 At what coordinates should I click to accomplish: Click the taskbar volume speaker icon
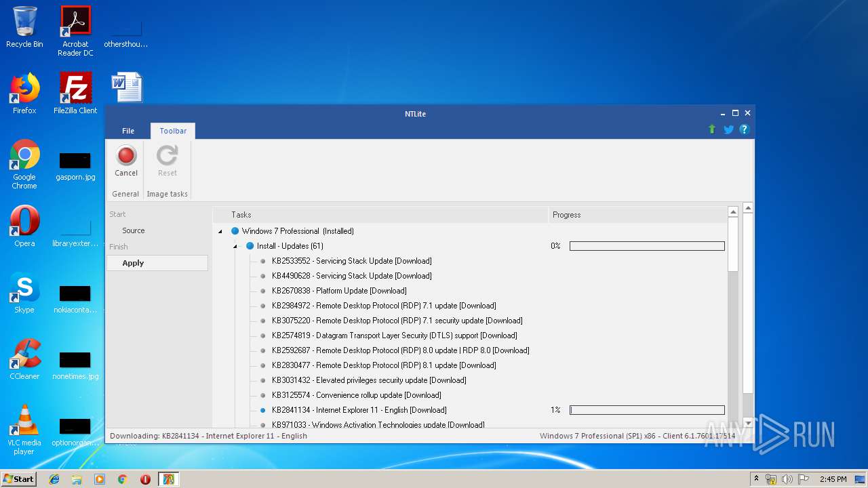pyautogui.click(x=787, y=479)
